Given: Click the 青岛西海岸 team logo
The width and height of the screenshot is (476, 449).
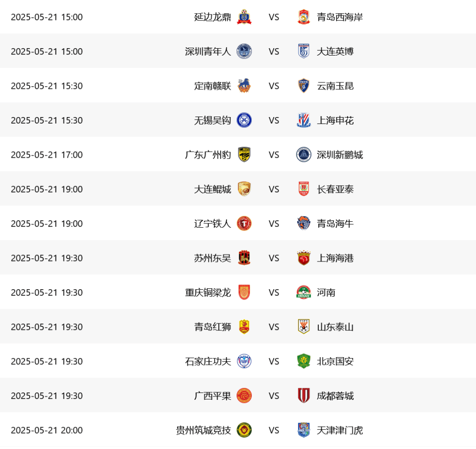Looking at the screenshot, I should pos(303,17).
